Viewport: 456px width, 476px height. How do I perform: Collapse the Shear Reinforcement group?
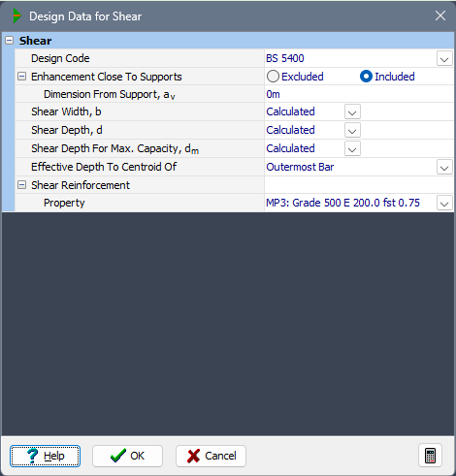21,185
